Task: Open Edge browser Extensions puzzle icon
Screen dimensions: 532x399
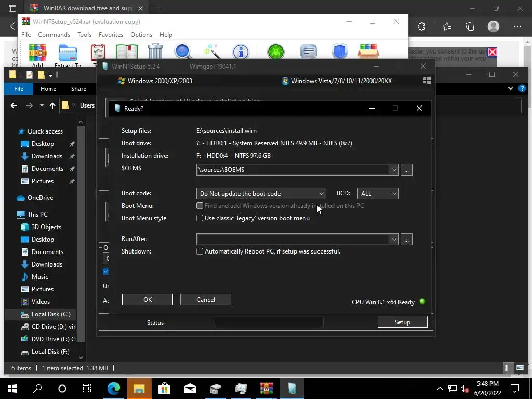Action: [x=421, y=26]
